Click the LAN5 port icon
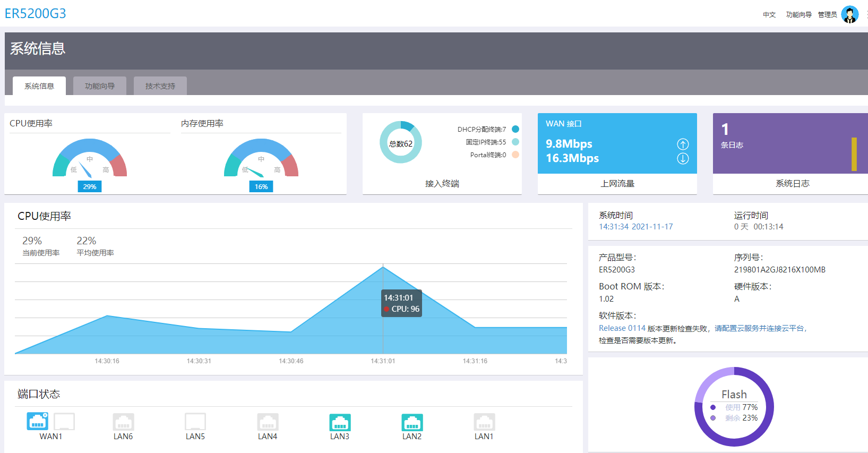The image size is (868, 453). (x=195, y=422)
